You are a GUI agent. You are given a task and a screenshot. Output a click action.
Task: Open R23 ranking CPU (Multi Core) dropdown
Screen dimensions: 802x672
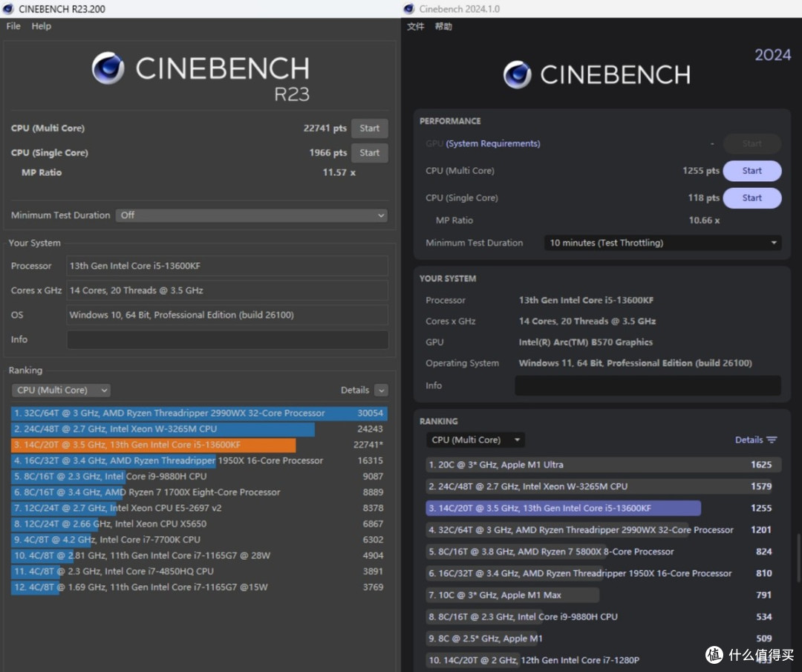(60, 391)
